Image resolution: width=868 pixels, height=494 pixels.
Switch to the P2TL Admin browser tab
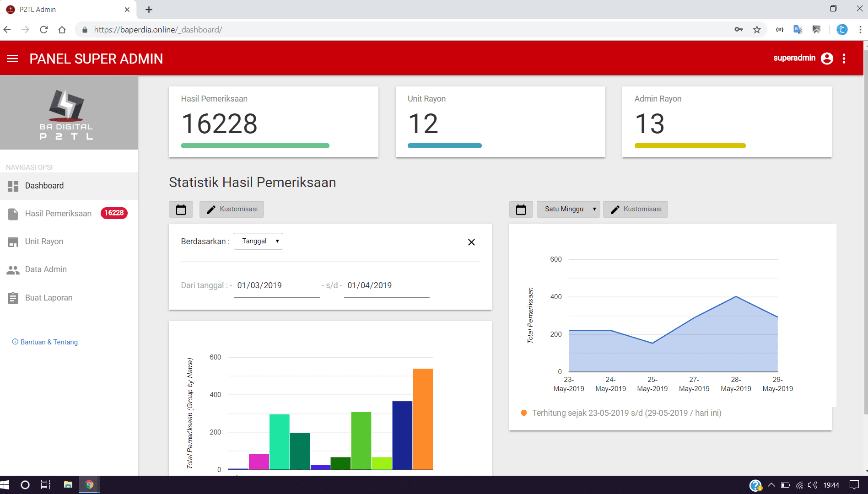[x=69, y=10]
